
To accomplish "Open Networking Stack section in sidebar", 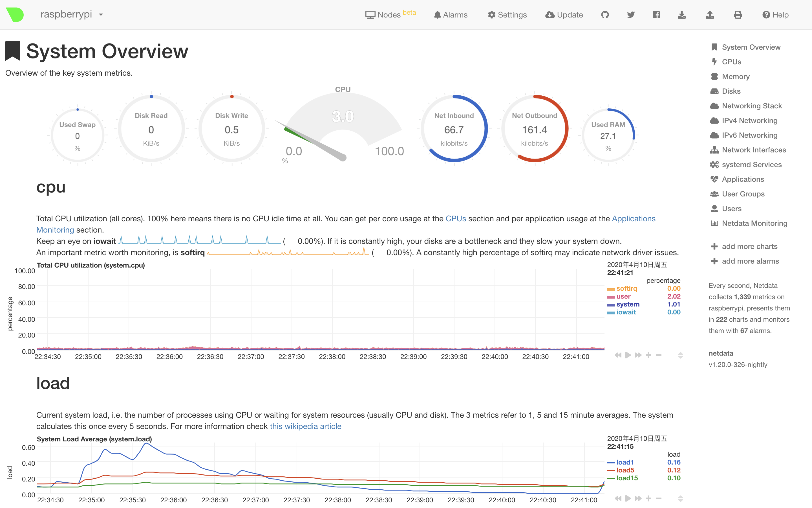I will point(746,106).
